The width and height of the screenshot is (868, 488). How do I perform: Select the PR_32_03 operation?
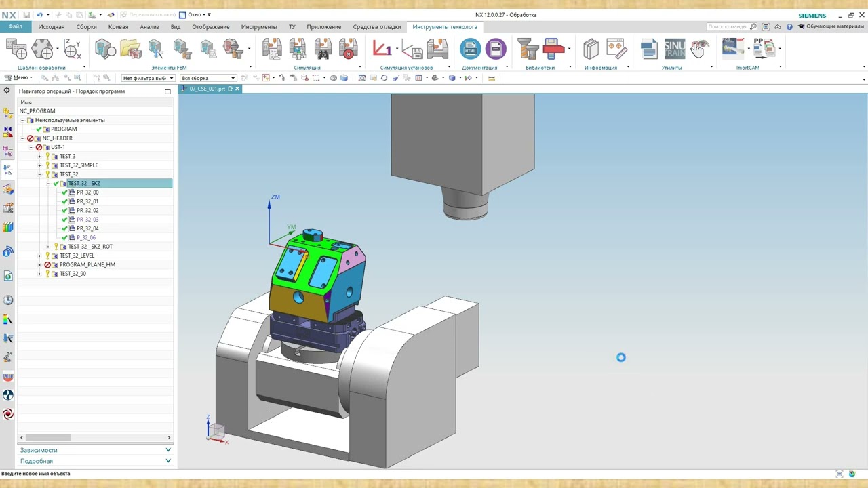(87, 220)
